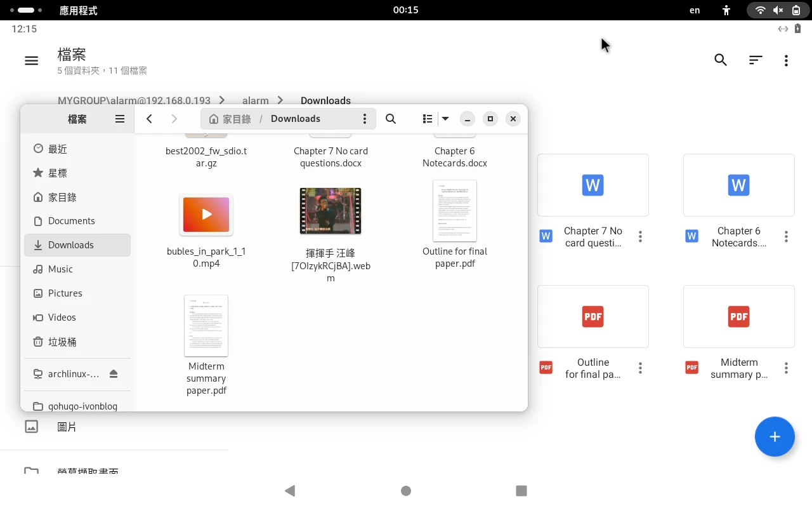Select Documents in the sidebar
This screenshot has width=812, height=508.
point(71,221)
